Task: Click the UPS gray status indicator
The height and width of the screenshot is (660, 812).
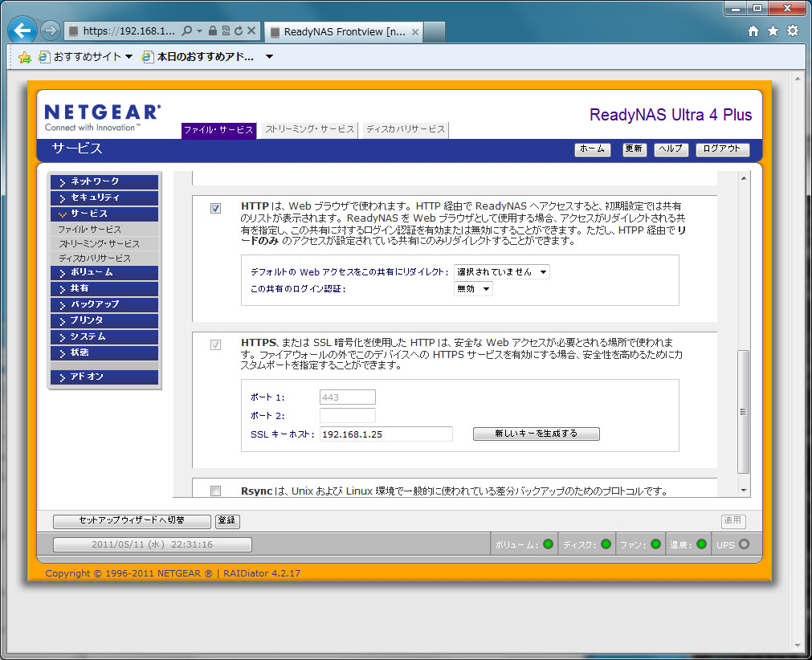Action: 744,544
